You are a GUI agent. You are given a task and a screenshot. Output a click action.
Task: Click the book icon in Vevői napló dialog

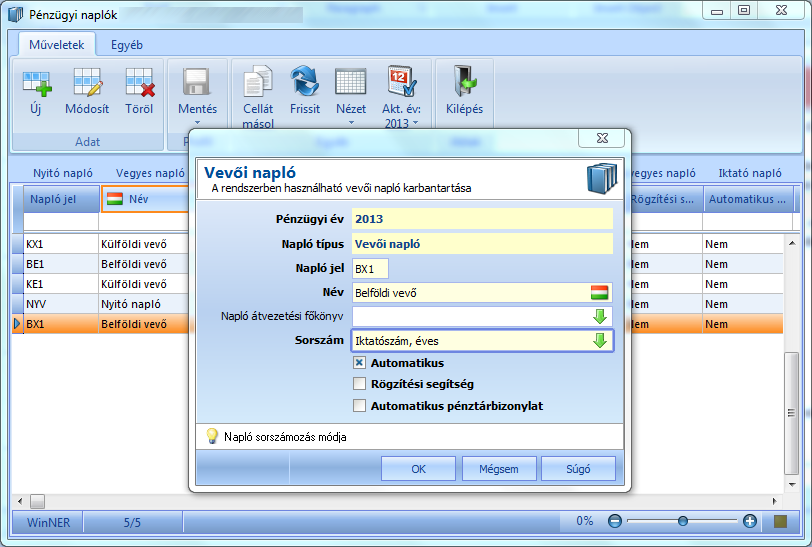coord(602,179)
